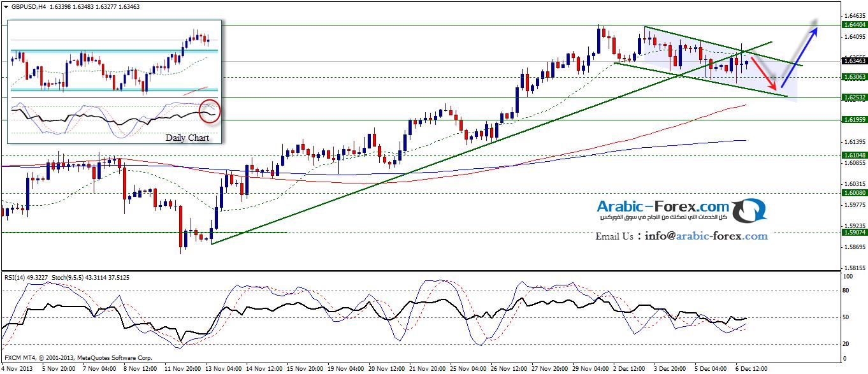Select the 1.61048 level price label
The height and width of the screenshot is (374, 868).
tap(853, 155)
